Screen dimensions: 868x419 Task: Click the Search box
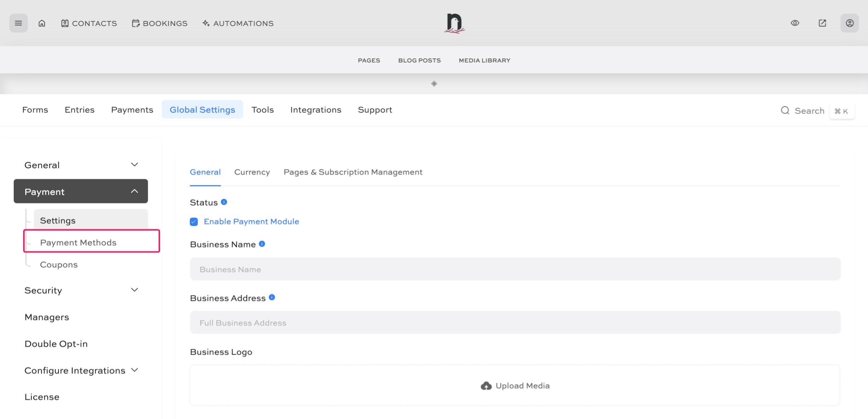coord(809,111)
